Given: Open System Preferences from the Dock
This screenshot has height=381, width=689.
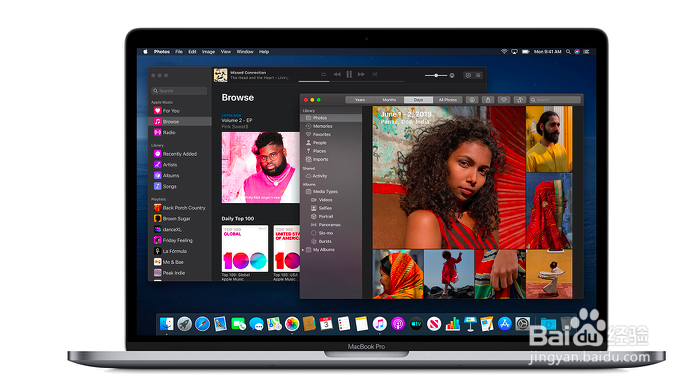Looking at the screenshot, I should point(522,324).
